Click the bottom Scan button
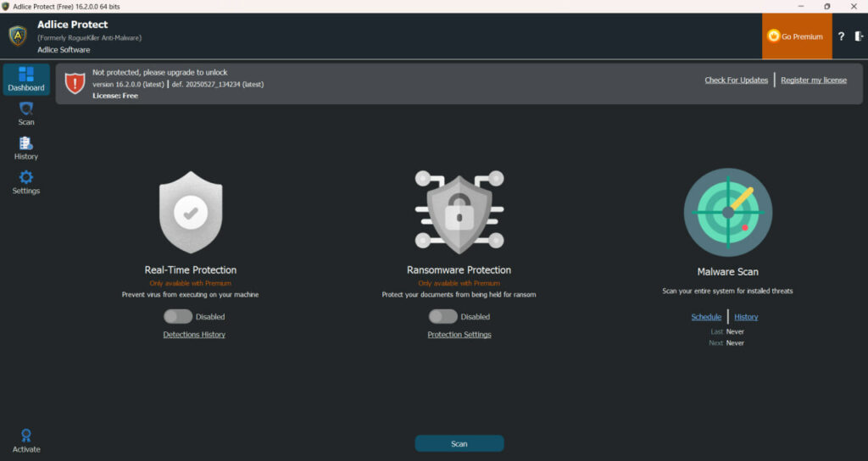 459,443
